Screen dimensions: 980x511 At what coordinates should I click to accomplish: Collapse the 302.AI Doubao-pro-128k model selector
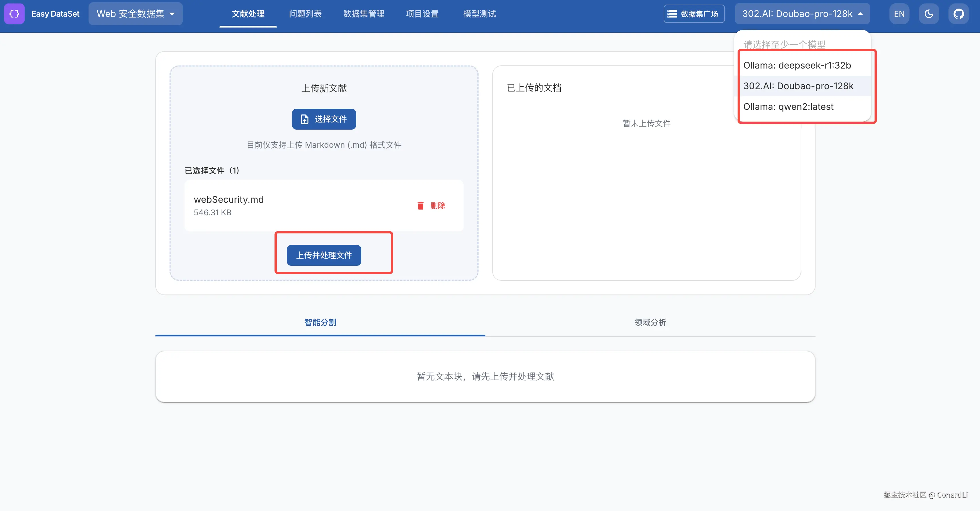point(802,14)
